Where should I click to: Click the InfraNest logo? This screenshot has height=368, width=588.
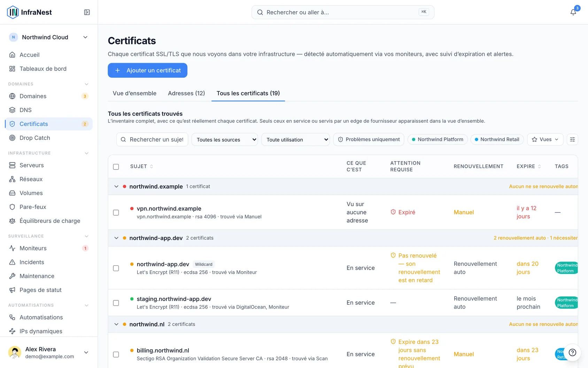coord(29,12)
